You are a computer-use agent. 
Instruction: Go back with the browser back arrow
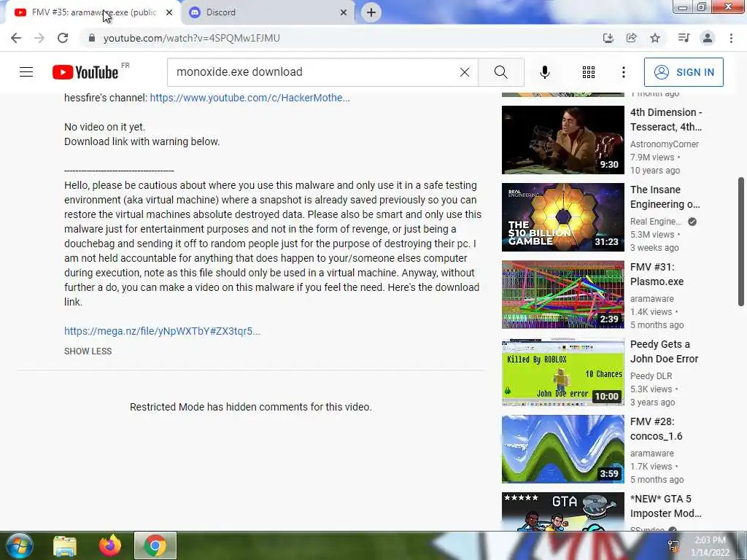16,38
